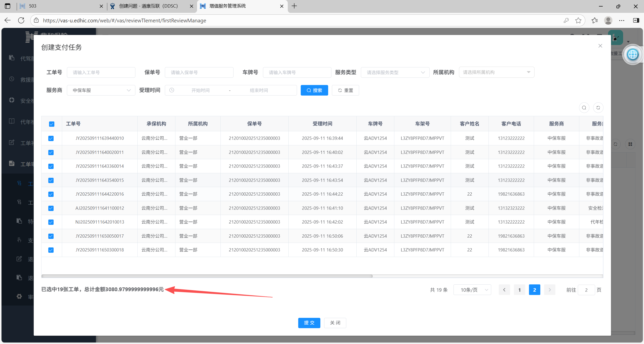Viewport: 644px width, 344px height.
Task: Click the blue 提交 button
Action: (309, 323)
